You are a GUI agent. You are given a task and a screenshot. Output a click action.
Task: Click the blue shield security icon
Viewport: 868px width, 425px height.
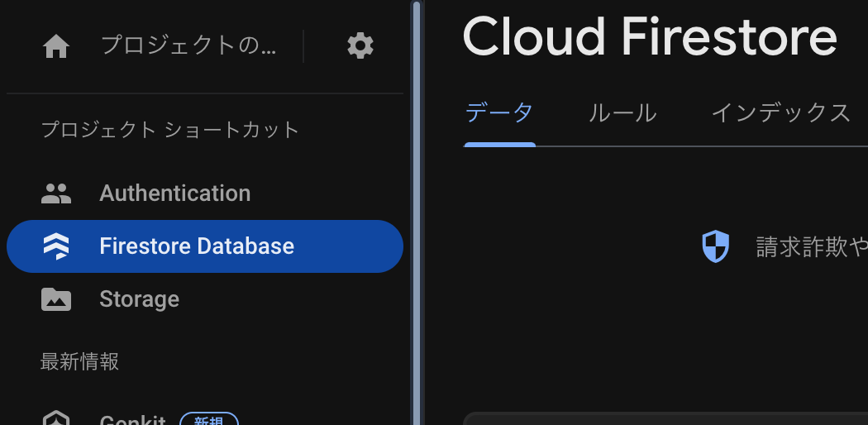(715, 246)
